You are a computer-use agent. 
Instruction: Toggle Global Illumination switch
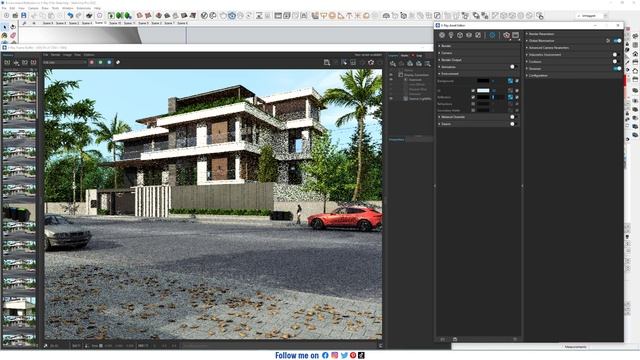617,41
